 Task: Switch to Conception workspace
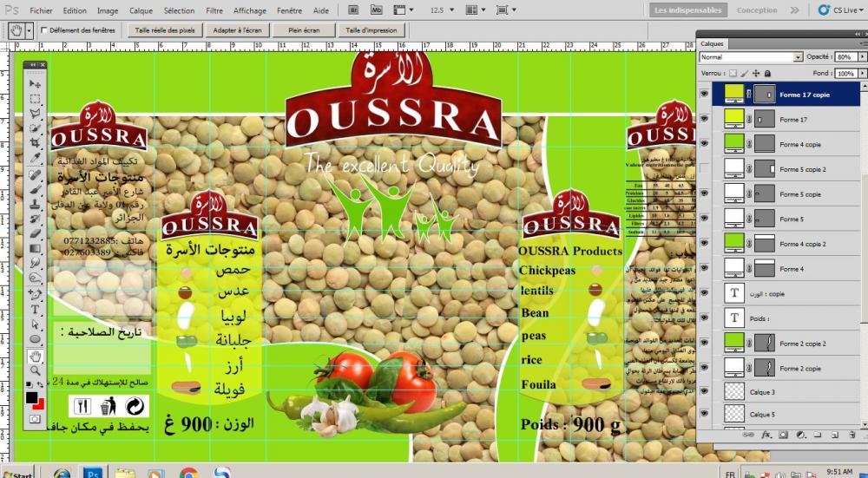tap(757, 10)
